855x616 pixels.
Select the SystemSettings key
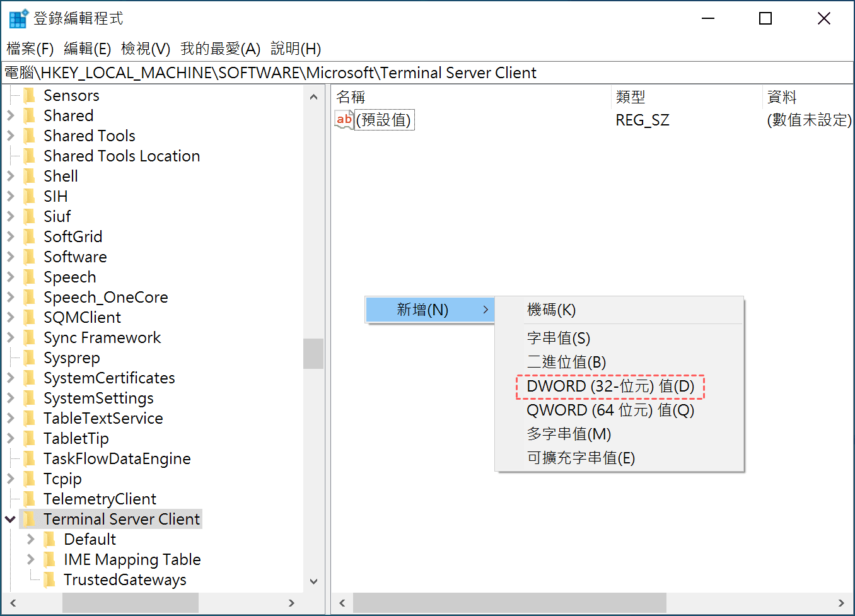tap(98, 398)
